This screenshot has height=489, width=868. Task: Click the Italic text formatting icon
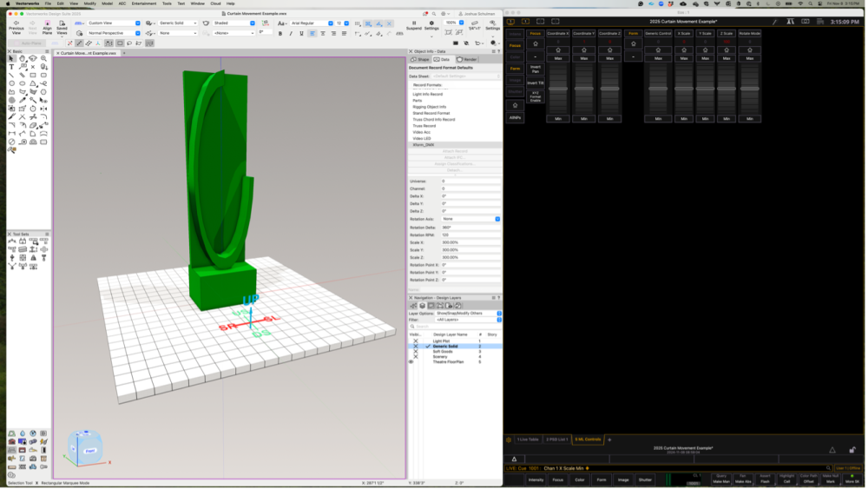pos(291,33)
